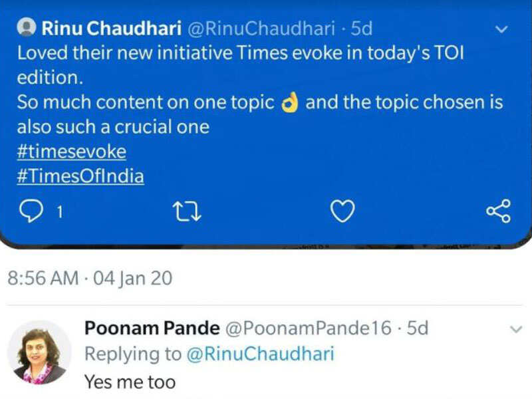Click the "Yes me too" reply text
The width and height of the screenshot is (532, 399).
click(130, 382)
